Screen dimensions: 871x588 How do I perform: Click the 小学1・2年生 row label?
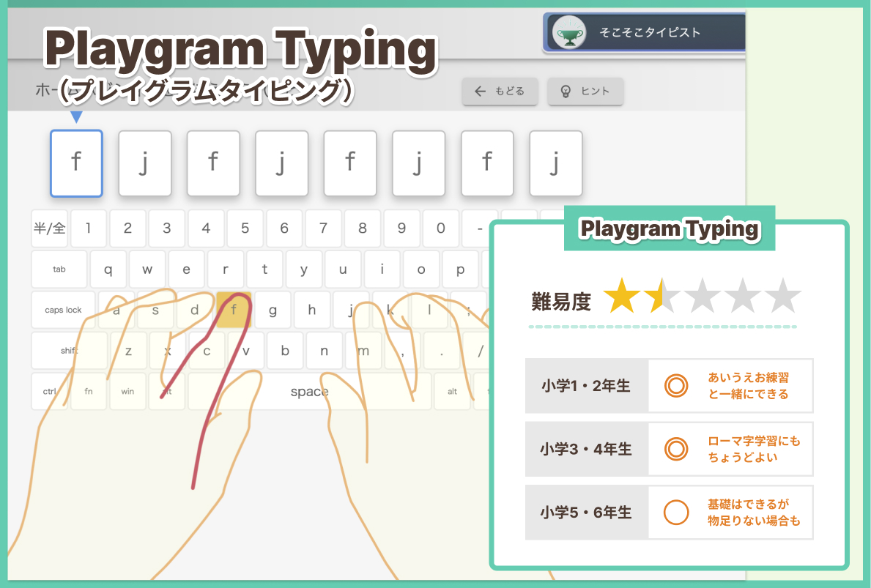point(587,386)
